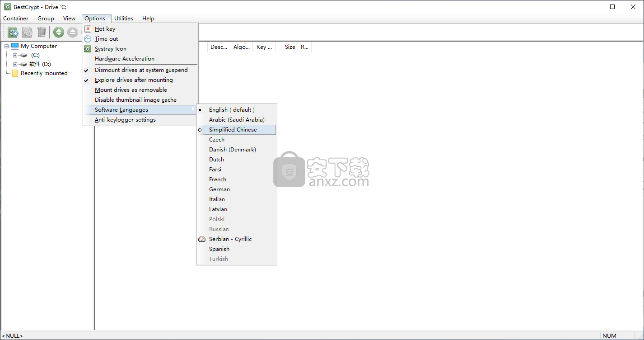This screenshot has height=340, width=644.
Task: Click the Time out clock icon
Action: point(88,39)
